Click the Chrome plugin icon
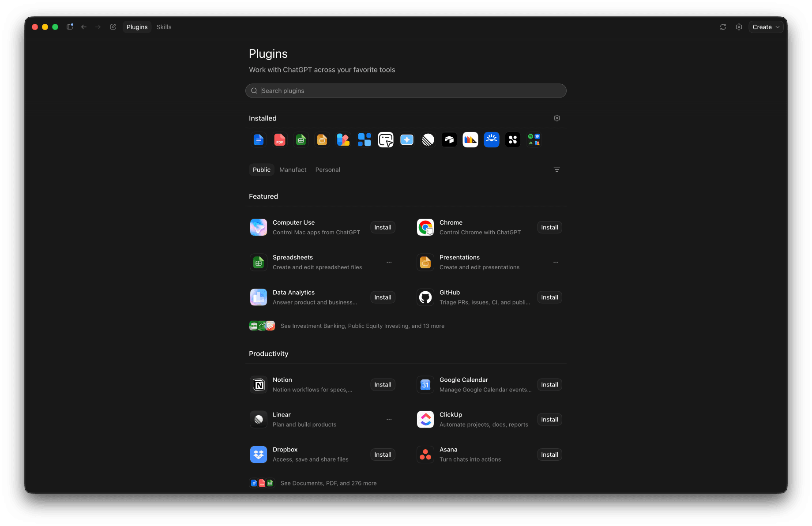 [x=425, y=227]
